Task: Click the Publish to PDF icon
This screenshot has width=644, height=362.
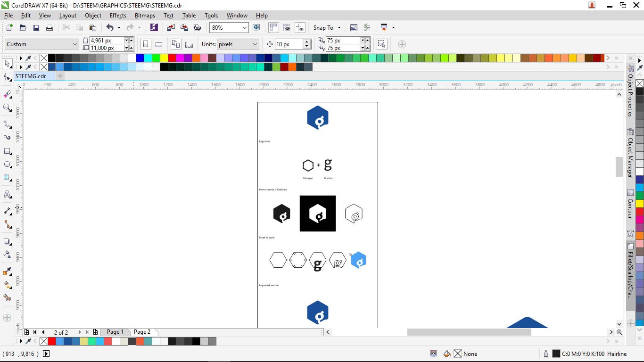Action: coord(198,28)
